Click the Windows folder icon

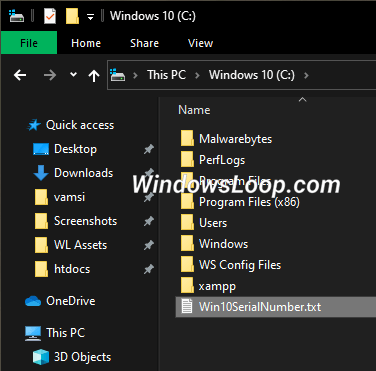187,243
